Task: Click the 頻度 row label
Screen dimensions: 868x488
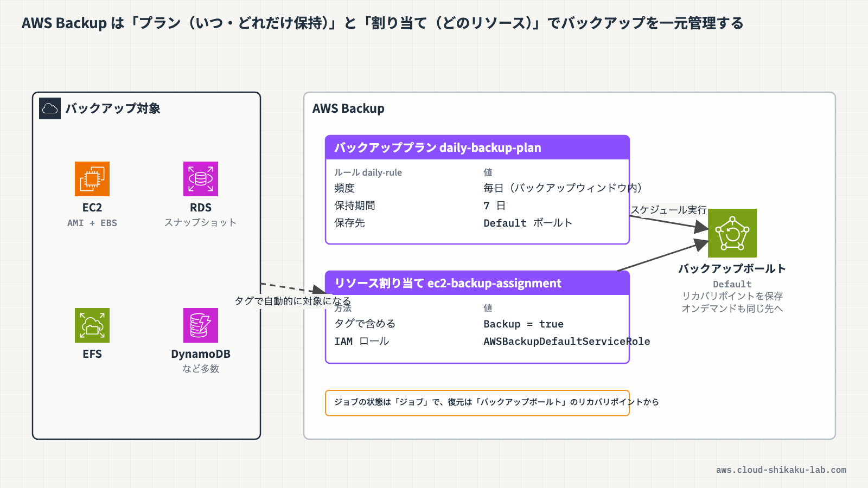Action: (x=344, y=188)
